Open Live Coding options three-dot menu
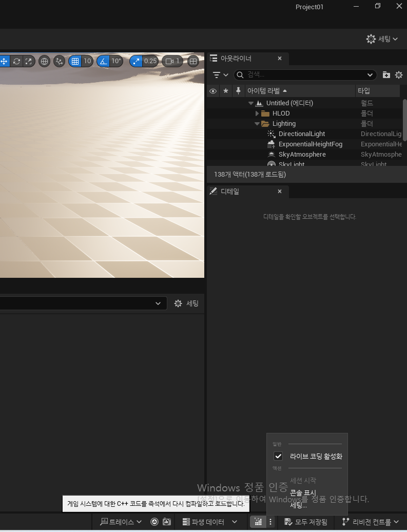This screenshot has width=407, height=532. [270, 522]
